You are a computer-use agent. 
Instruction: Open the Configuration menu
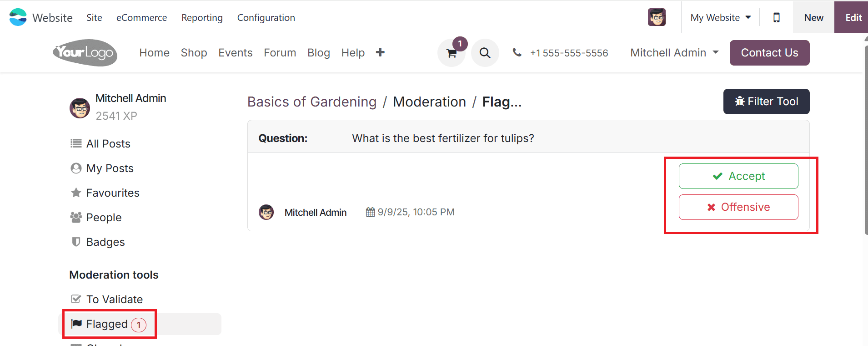(x=266, y=17)
